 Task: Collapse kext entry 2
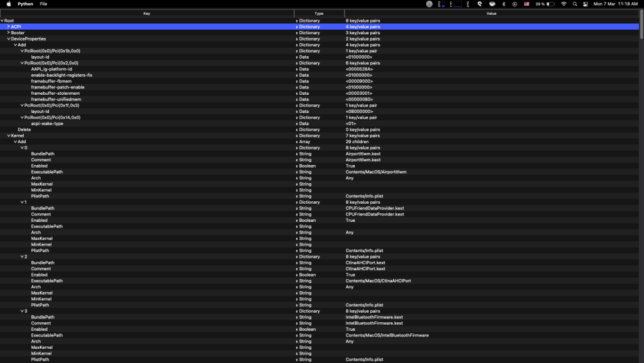pos(22,257)
